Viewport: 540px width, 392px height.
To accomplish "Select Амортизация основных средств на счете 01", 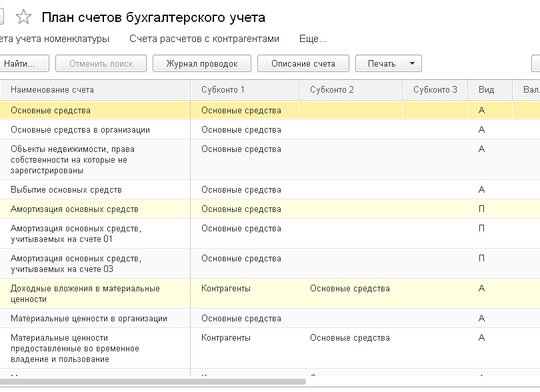I will coord(270,233).
